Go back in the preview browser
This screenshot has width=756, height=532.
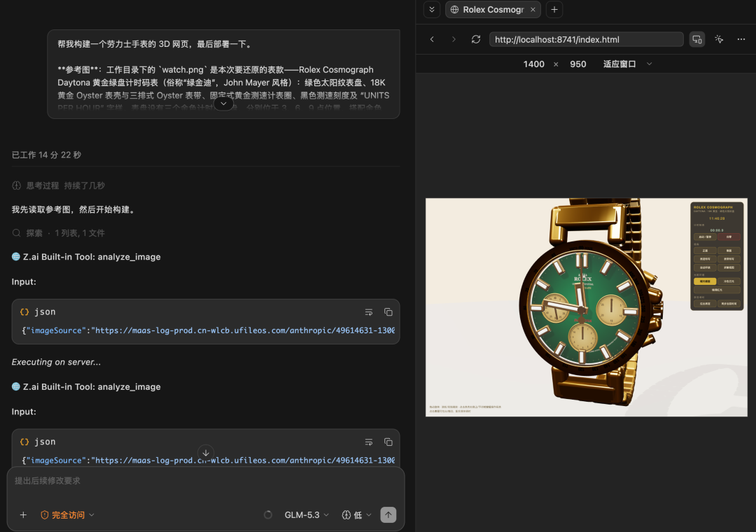pos(432,40)
